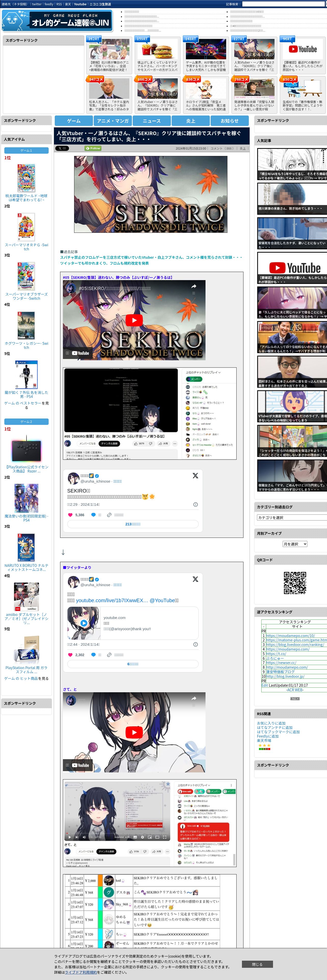Click the X logo on the SEKIRO tweet
The image size is (327, 980).
[x=195, y=475]
